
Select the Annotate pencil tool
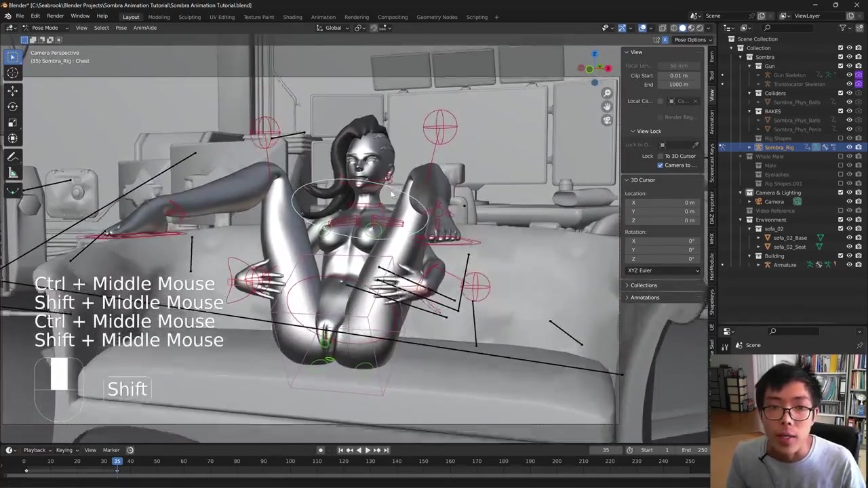click(12, 157)
